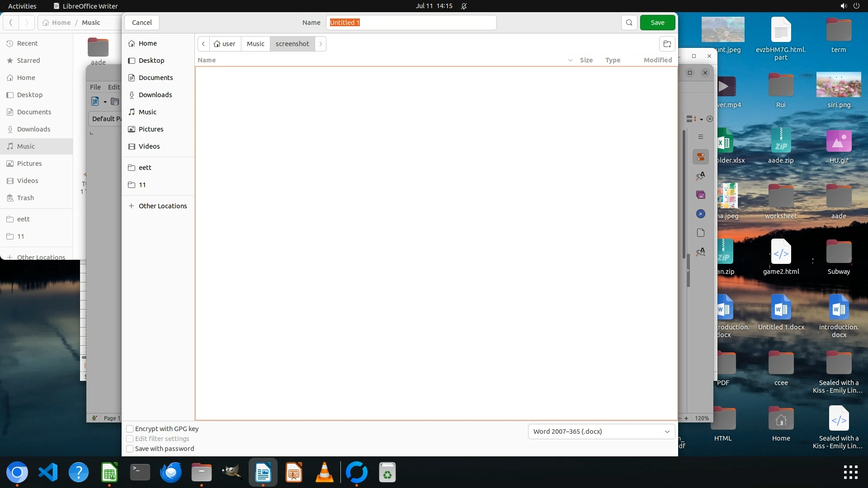
Task: Open the Page sidebar deck icon
Action: click(700, 233)
